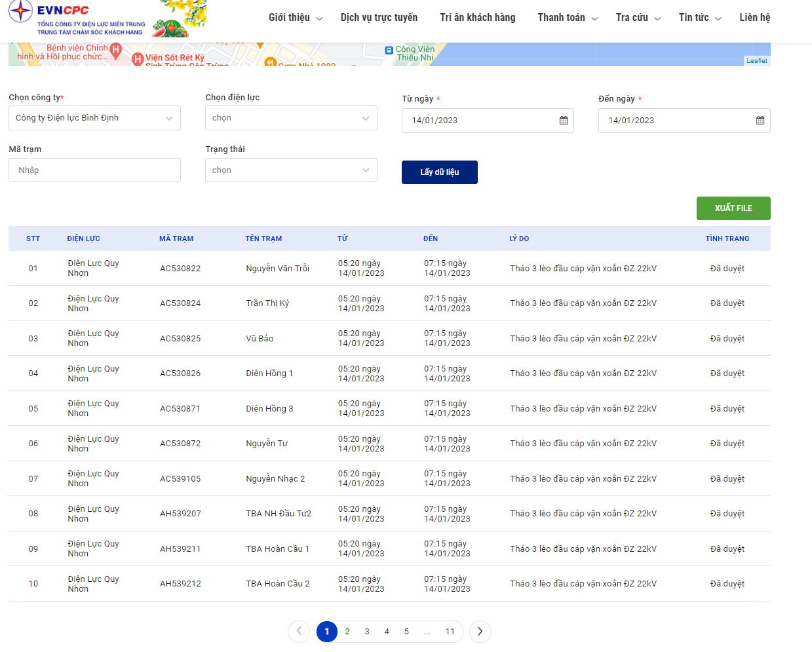Expand the Chọn công ty dropdown
Image resolution: width=812 pixels, height=652 pixels.
point(94,118)
